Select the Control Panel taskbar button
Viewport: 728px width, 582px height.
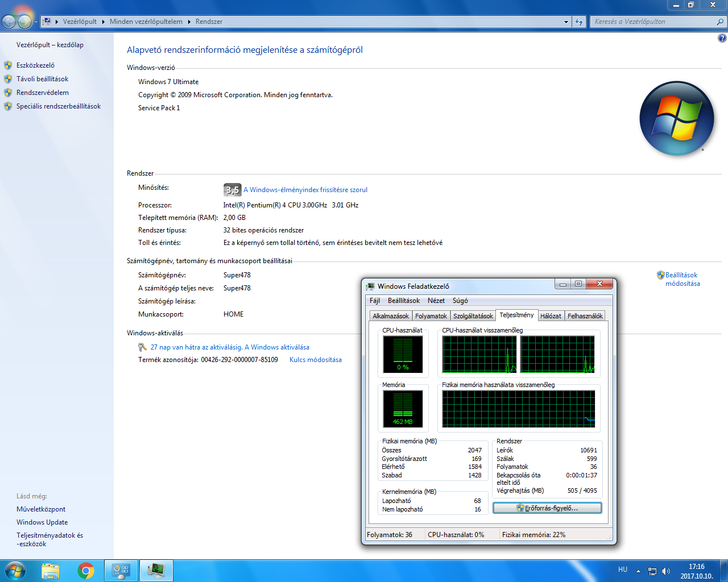[121, 571]
